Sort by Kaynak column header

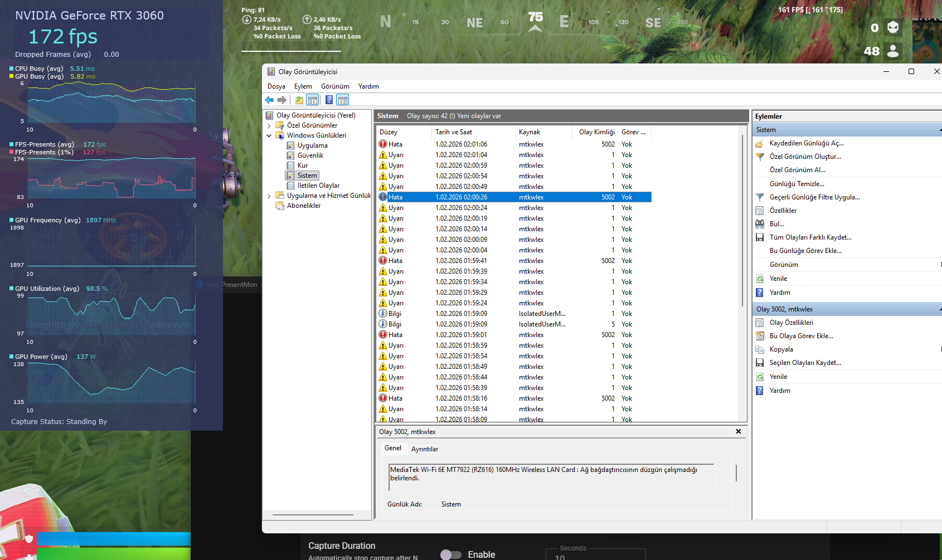[x=544, y=132]
